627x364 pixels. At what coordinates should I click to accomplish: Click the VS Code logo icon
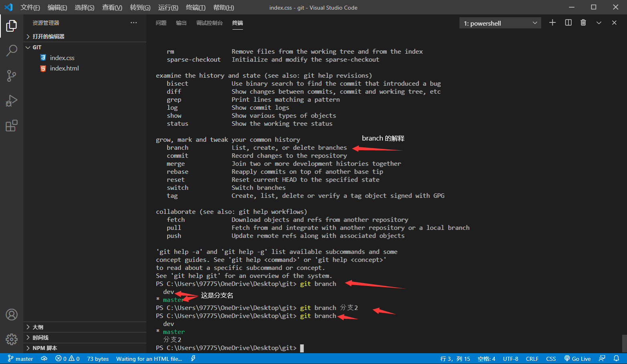coord(8,7)
